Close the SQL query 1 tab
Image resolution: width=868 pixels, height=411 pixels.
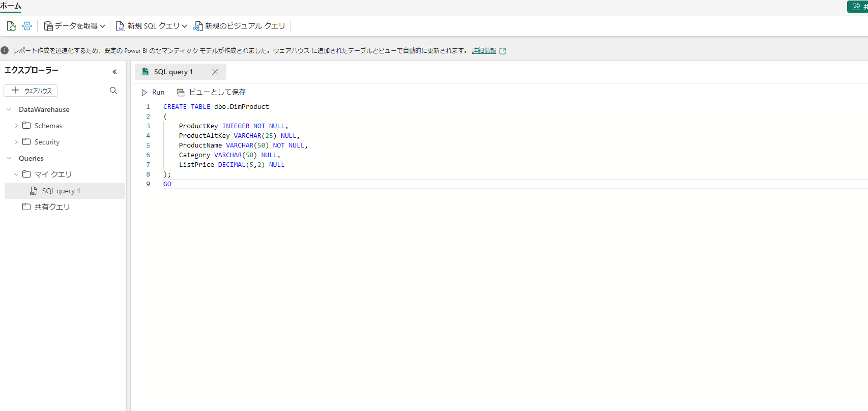pyautogui.click(x=215, y=72)
